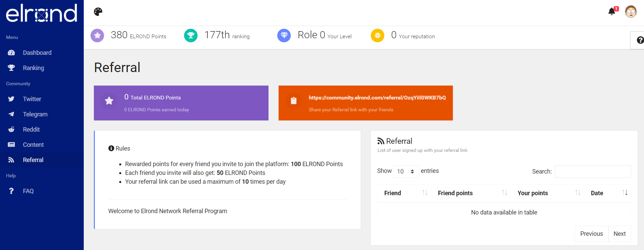The width and height of the screenshot is (644, 250).
Task: Open Ranking menu item
Action: 42,68
